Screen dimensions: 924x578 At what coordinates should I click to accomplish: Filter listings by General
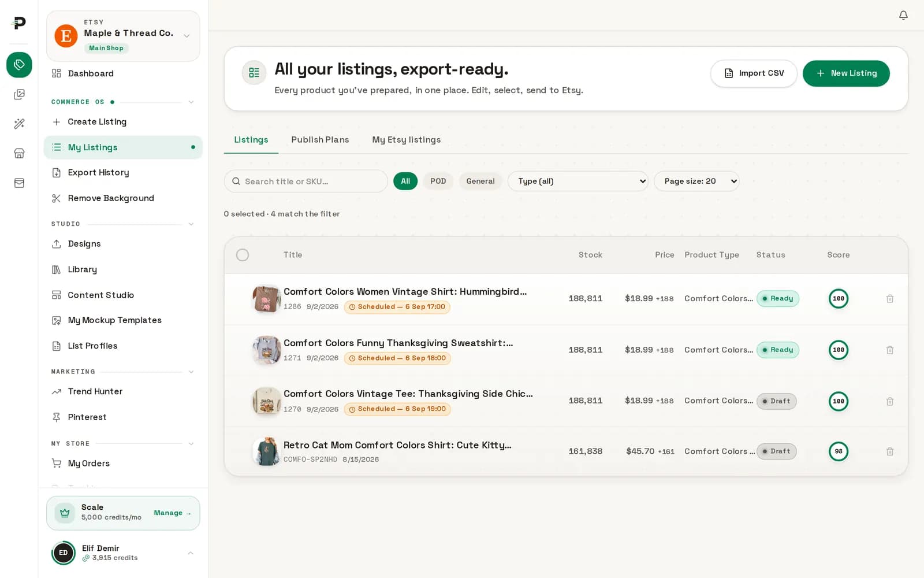point(480,181)
